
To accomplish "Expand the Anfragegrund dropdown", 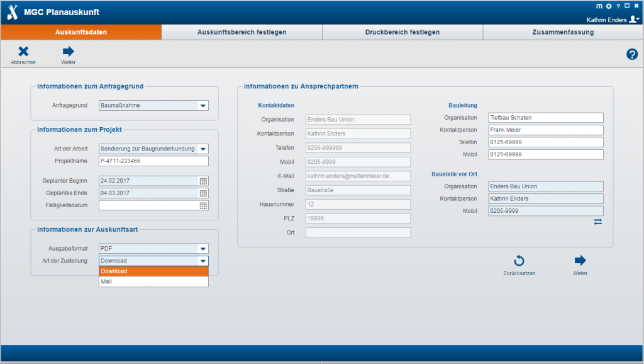I will (203, 106).
